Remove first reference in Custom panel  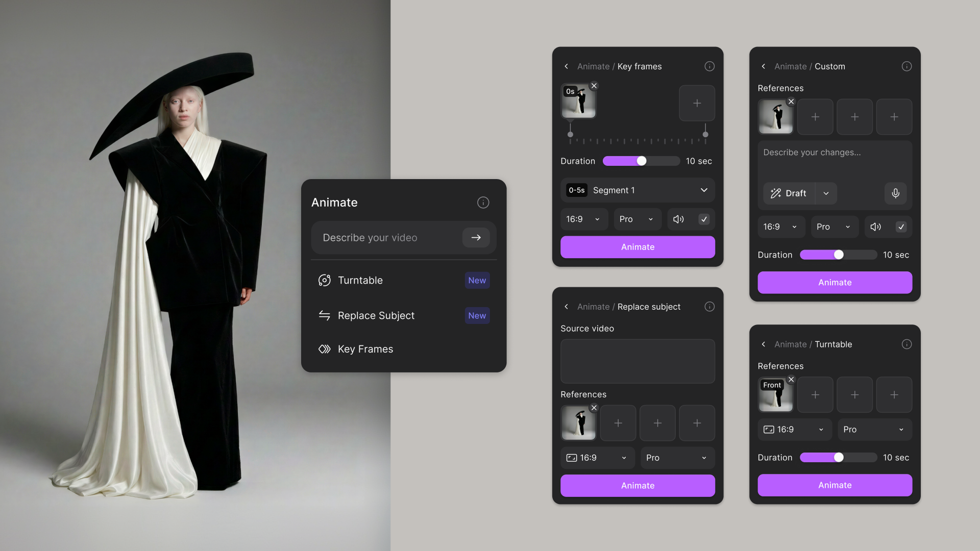[791, 102]
